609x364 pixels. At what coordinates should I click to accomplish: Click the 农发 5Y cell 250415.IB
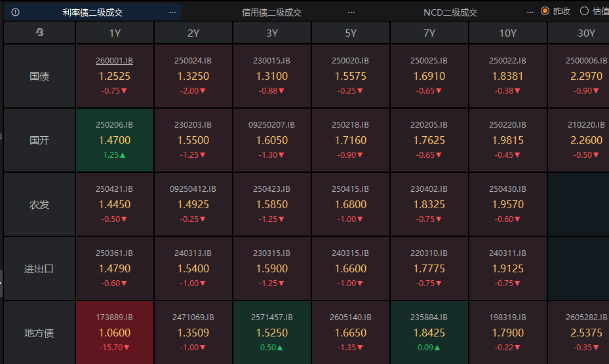[351, 204]
